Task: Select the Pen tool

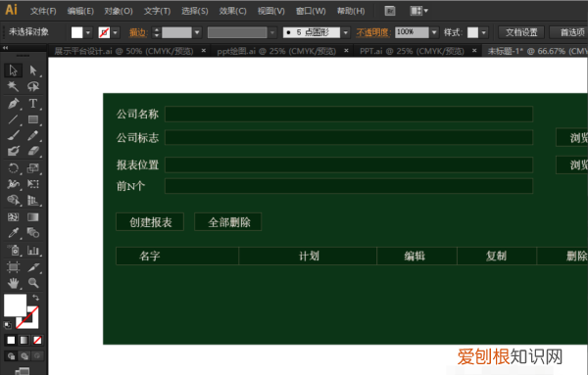Action: click(13, 104)
